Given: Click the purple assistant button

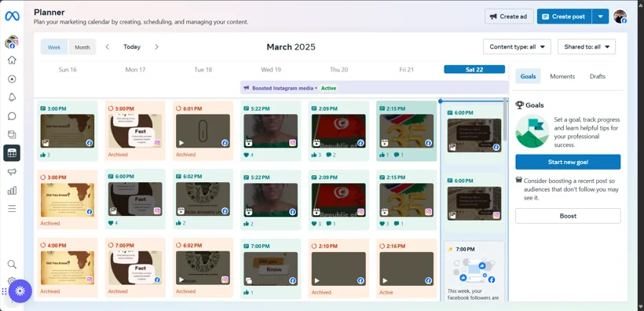Looking at the screenshot, I should tap(20, 291).
